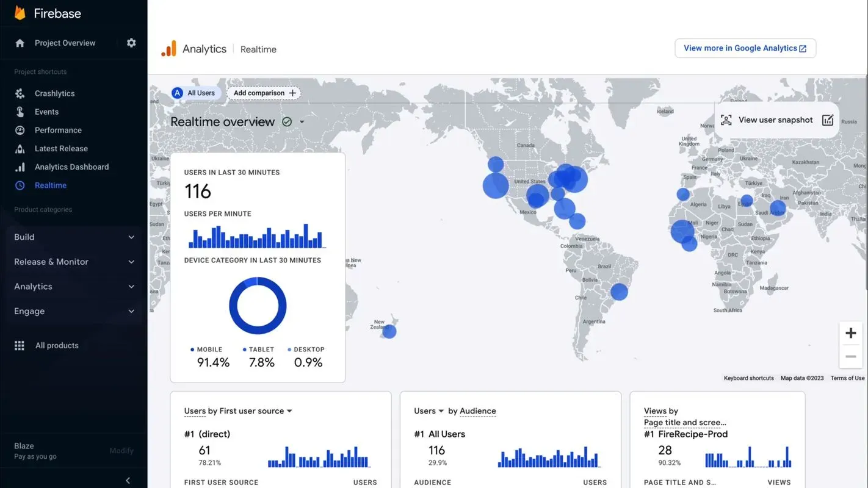Viewport: 868px width, 488px height.
Task: Open the Audience dimension selector
Action: pyautogui.click(x=477, y=411)
